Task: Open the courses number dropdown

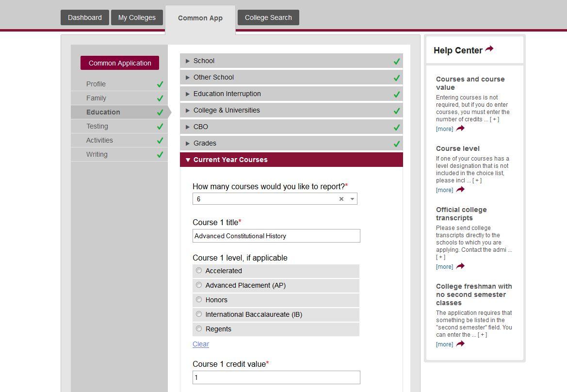Action: [x=351, y=198]
